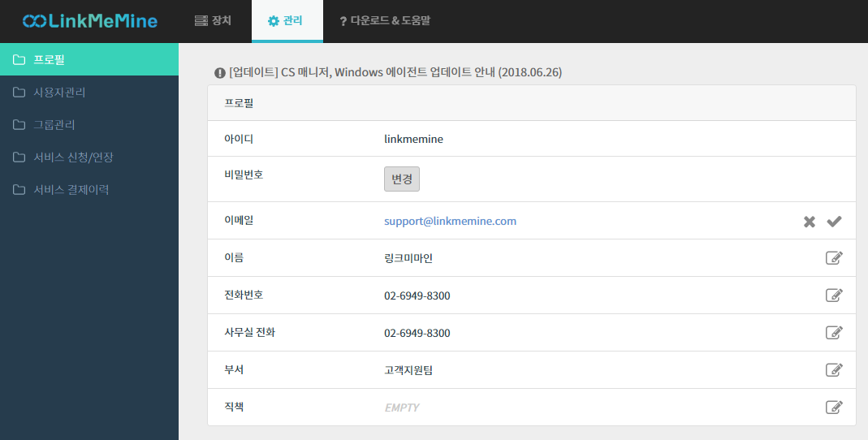Open the CS 매니저 update notice
Image resolution: width=868 pixels, height=440 pixels.
395,72
